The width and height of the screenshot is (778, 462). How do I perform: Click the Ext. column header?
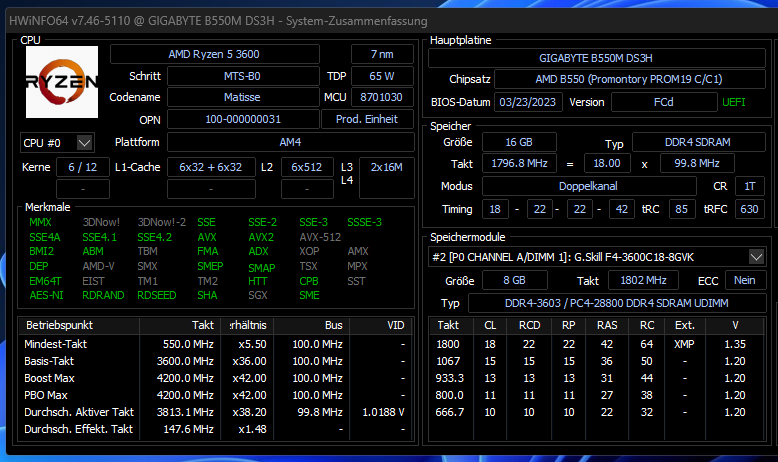point(685,325)
